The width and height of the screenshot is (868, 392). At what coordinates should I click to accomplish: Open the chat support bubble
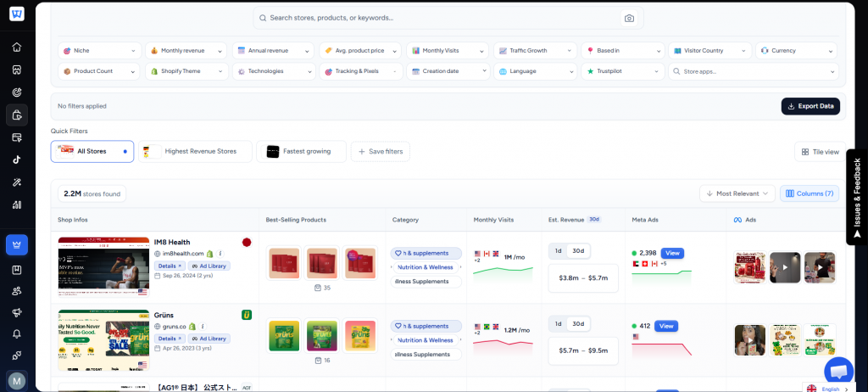[838, 372]
